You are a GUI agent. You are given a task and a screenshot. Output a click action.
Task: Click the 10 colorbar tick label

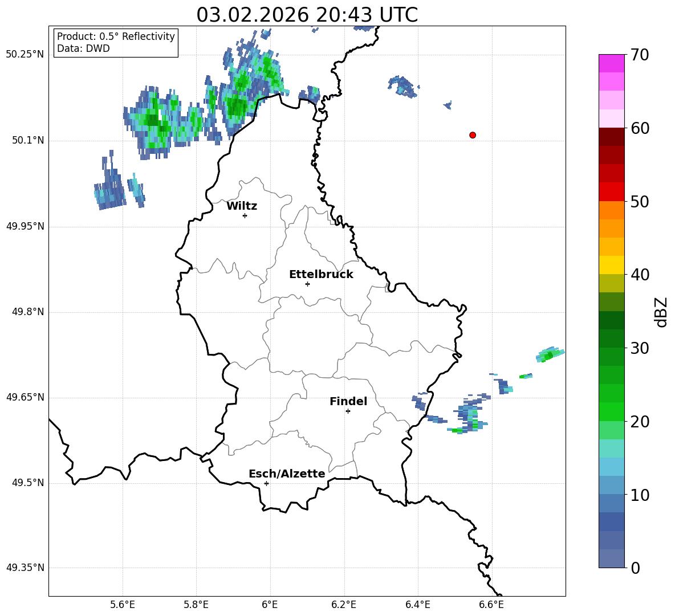click(640, 495)
